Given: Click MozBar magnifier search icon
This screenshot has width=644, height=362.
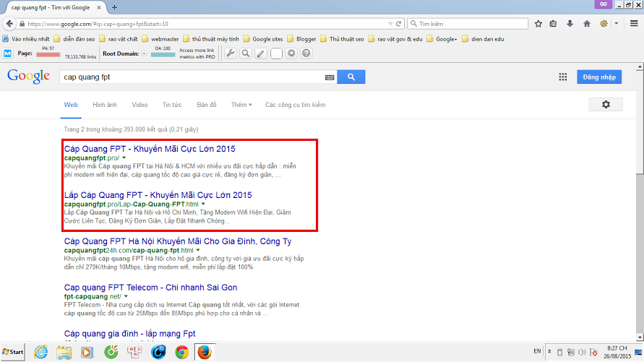Looking at the screenshot, I should click(x=246, y=53).
